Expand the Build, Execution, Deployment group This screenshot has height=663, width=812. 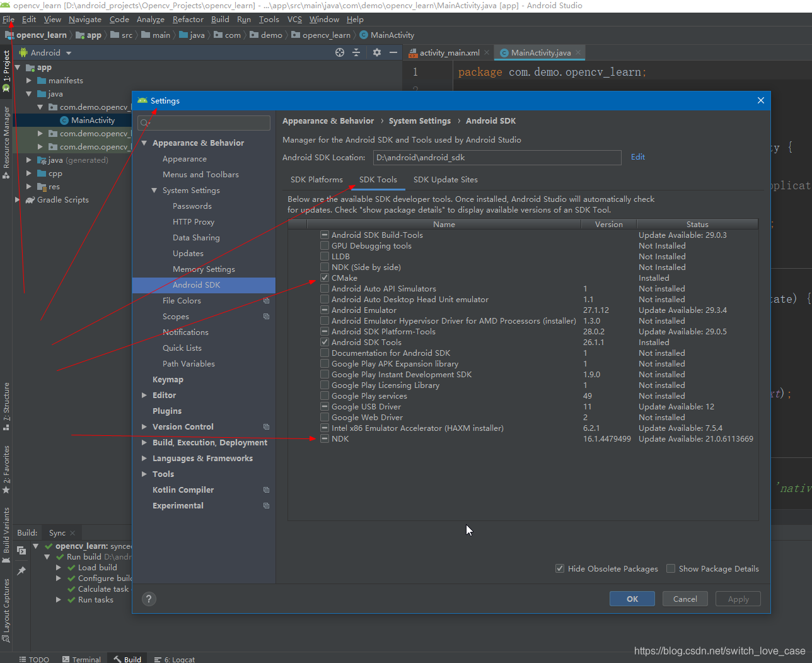[x=144, y=443]
